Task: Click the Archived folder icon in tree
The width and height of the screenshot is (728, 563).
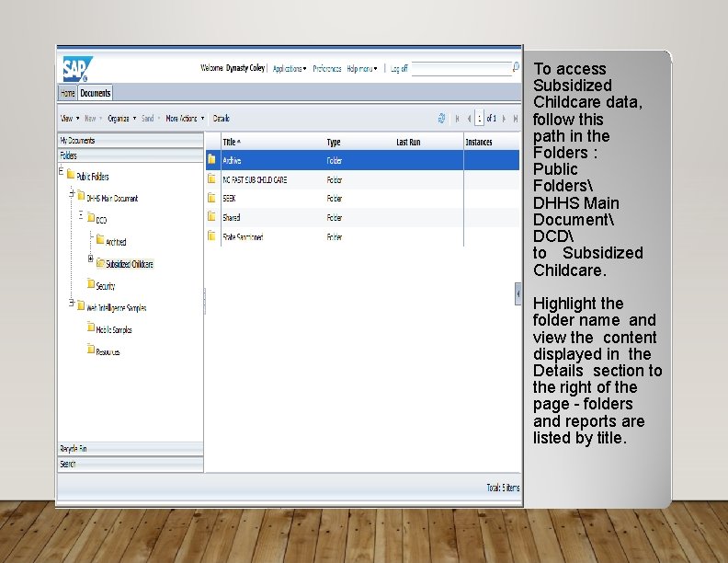Action: [x=100, y=239]
